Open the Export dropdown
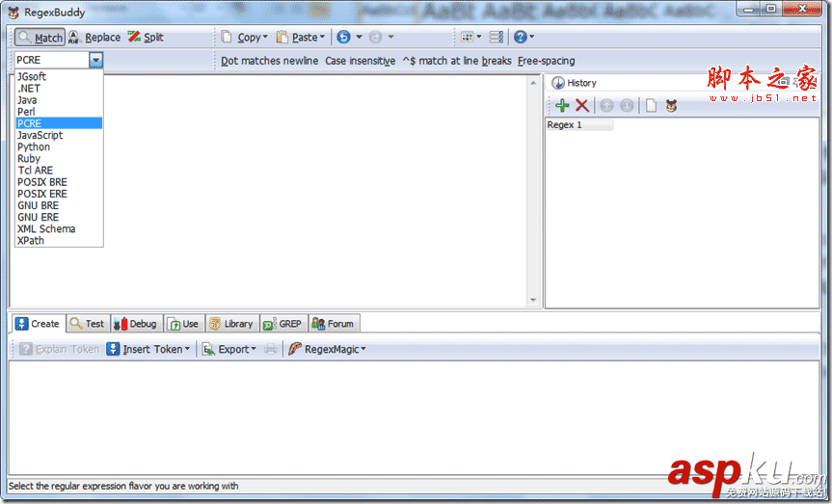The height and width of the screenshot is (504, 832). 228,349
